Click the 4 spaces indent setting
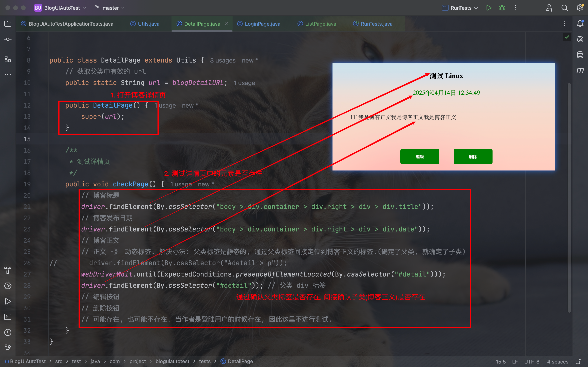Viewport: 588px width, 367px height. 558,362
